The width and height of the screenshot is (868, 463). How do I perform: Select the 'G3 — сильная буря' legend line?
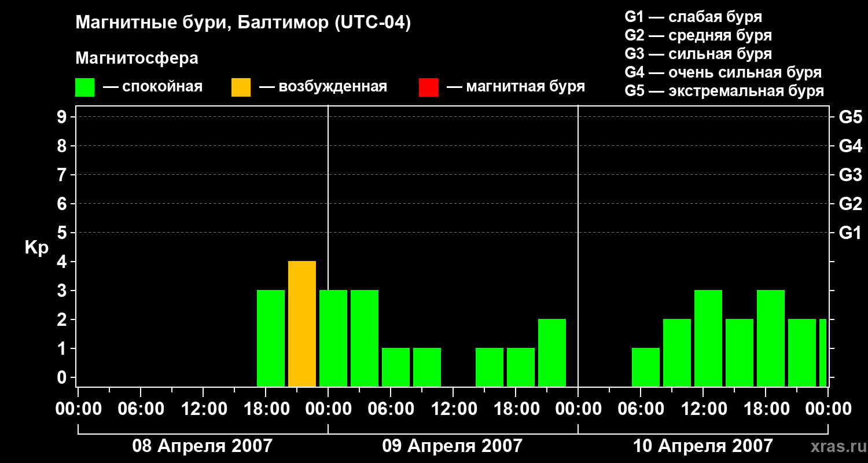pos(698,54)
